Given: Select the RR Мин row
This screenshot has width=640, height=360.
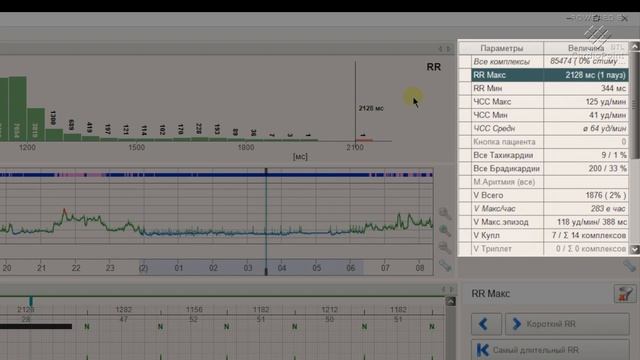Looking at the screenshot, I should coord(549,88).
